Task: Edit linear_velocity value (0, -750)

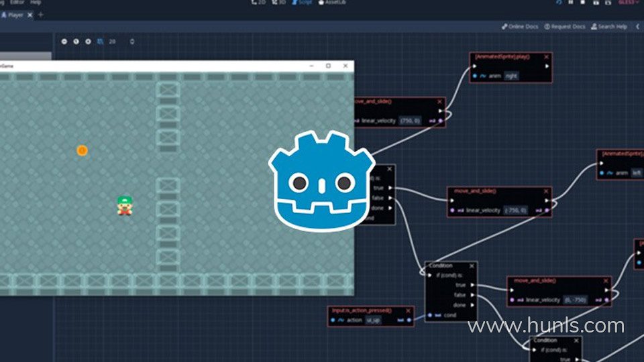Action: (x=575, y=300)
